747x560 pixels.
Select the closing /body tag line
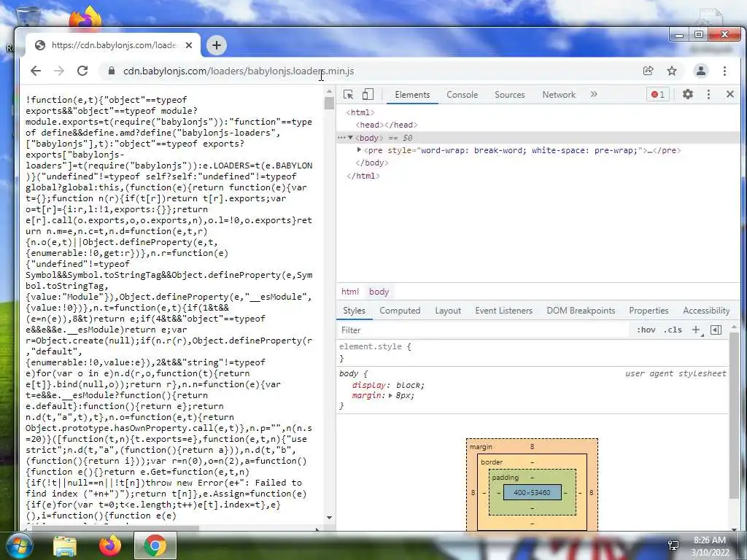pyautogui.click(x=371, y=163)
